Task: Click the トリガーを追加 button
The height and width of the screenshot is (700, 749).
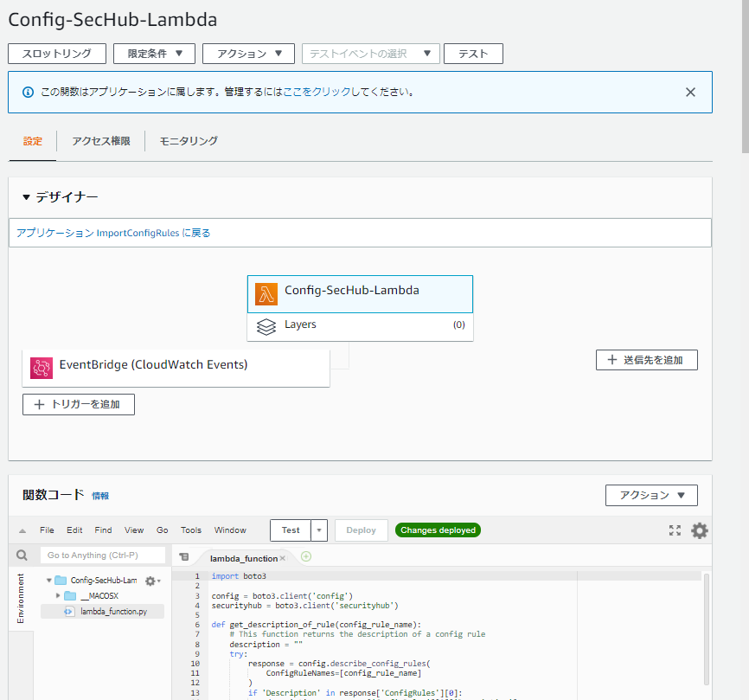Action: [x=79, y=405]
